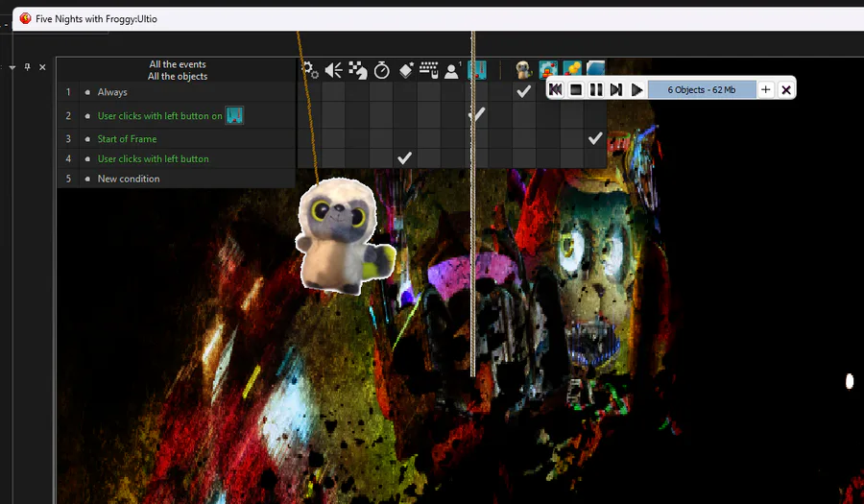Select the plush toy object column icon

click(523, 70)
